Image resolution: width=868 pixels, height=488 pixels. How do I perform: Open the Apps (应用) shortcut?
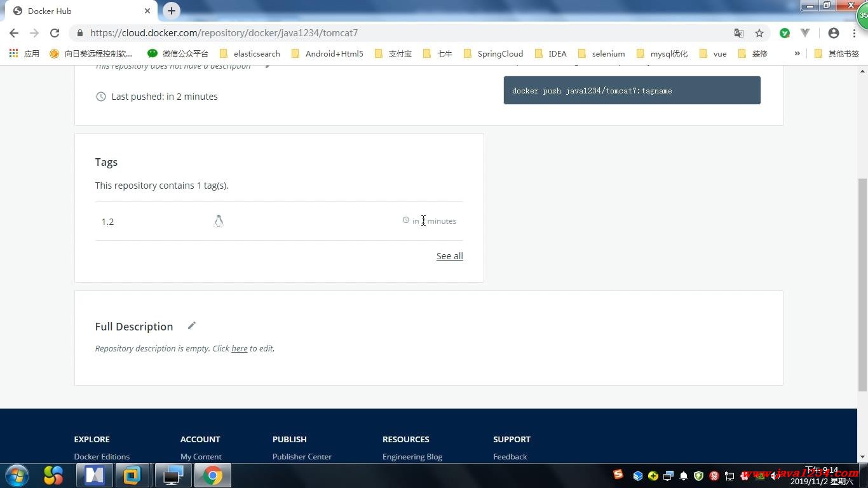(x=24, y=53)
